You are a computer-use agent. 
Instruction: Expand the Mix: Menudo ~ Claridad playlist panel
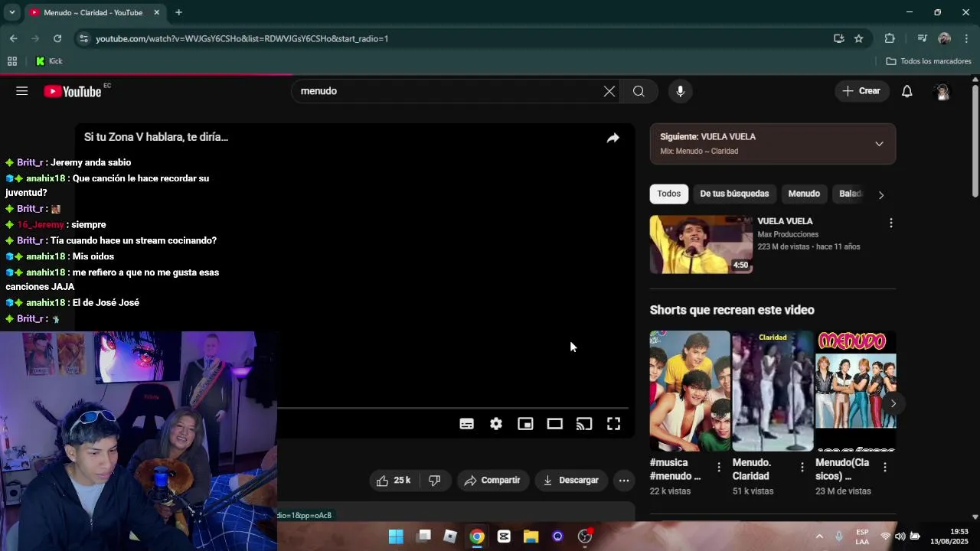click(879, 144)
